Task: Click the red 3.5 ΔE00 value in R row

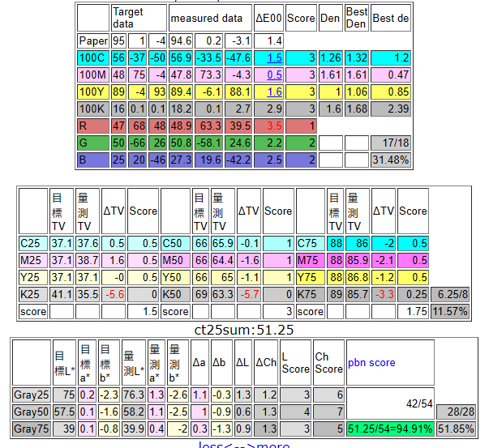Action: (274, 126)
